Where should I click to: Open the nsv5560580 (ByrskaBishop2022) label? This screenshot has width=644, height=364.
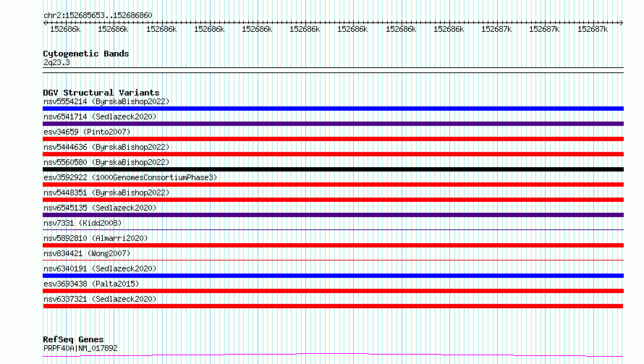106,162
